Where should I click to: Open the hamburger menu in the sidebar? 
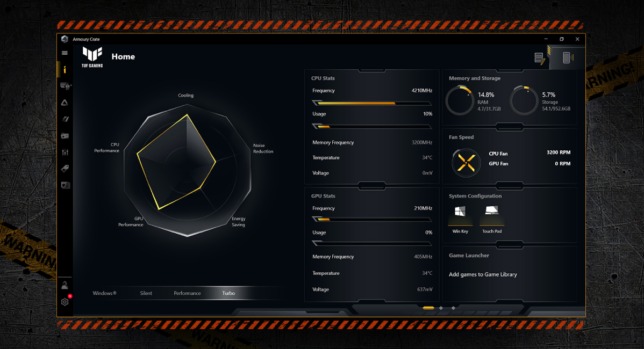click(65, 53)
